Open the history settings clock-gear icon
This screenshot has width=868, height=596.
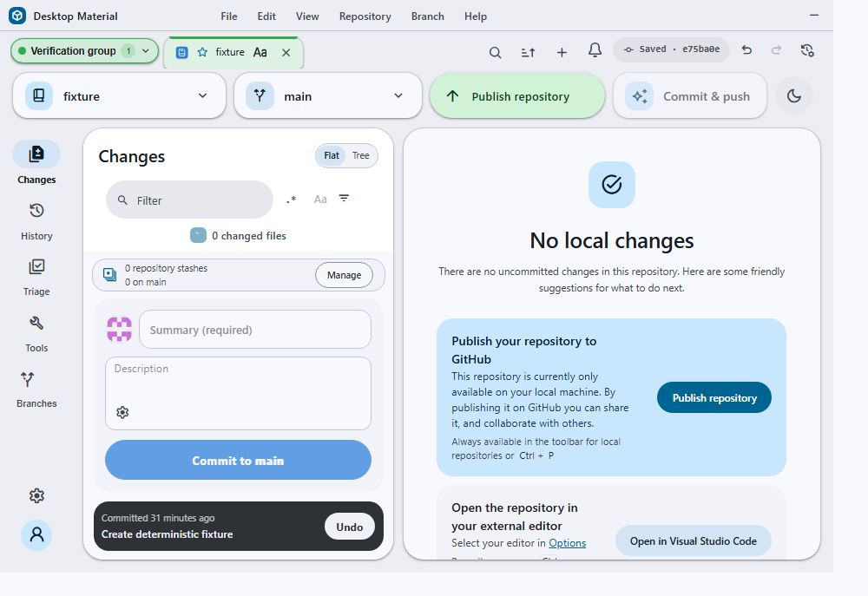807,50
